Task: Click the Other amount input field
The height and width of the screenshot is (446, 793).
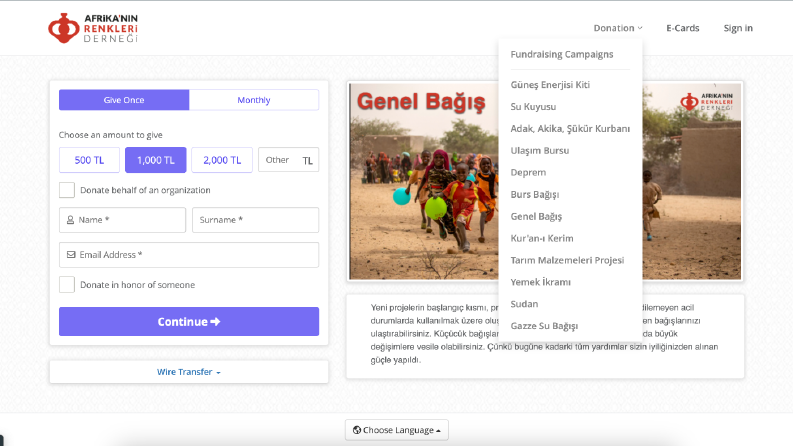Action: (288, 160)
